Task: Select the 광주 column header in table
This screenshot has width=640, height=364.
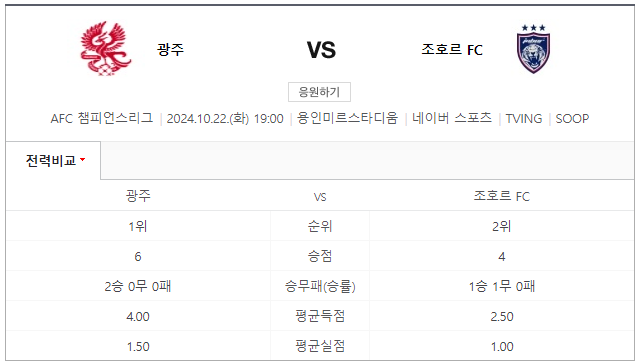Action: pos(138,196)
